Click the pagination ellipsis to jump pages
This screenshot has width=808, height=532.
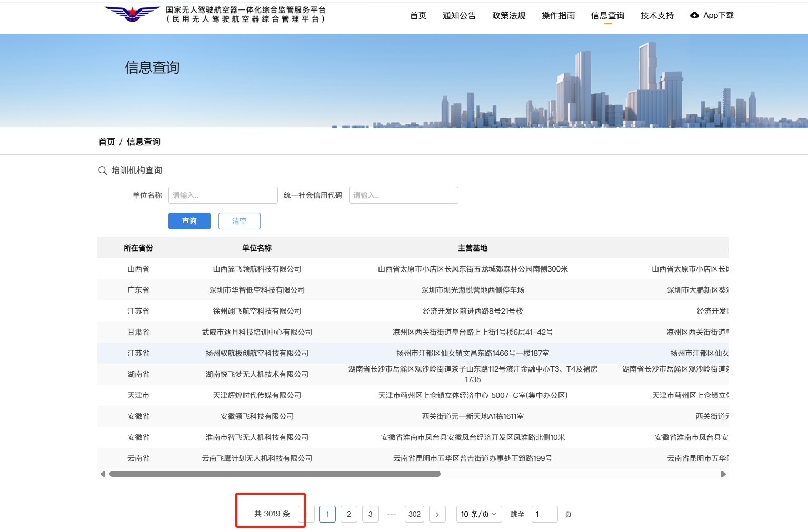click(x=392, y=514)
